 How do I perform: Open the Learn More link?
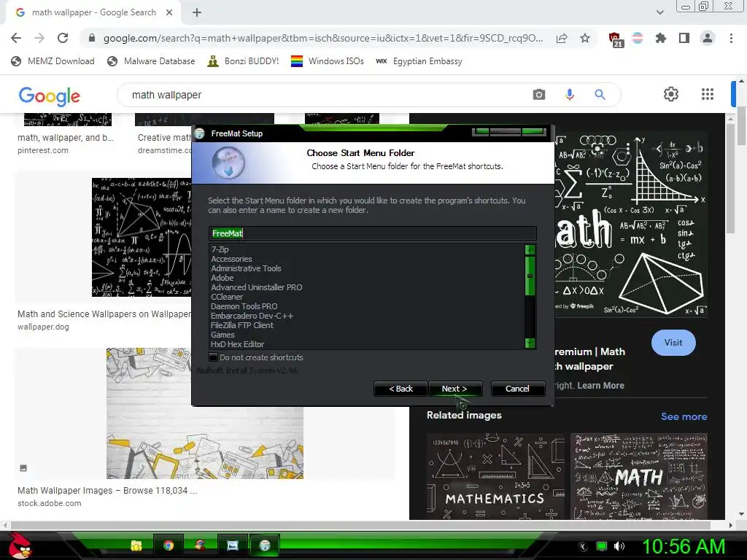600,385
